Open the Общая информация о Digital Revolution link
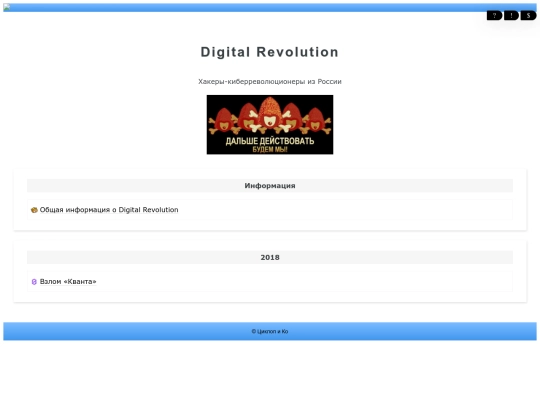The height and width of the screenshot is (405, 540). pyautogui.click(x=109, y=210)
